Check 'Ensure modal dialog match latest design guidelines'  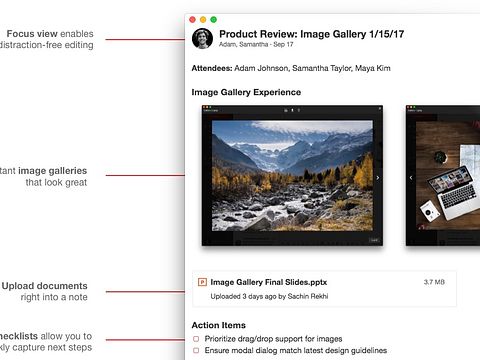click(196, 350)
